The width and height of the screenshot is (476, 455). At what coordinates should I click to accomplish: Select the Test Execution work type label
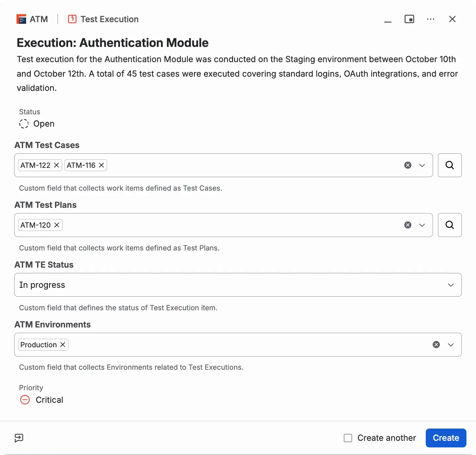(110, 19)
